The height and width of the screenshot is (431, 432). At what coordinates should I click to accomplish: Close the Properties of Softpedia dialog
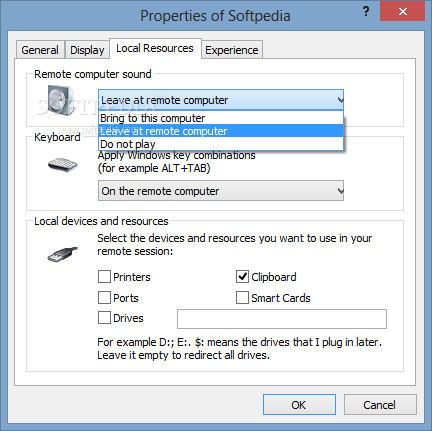click(403, 12)
